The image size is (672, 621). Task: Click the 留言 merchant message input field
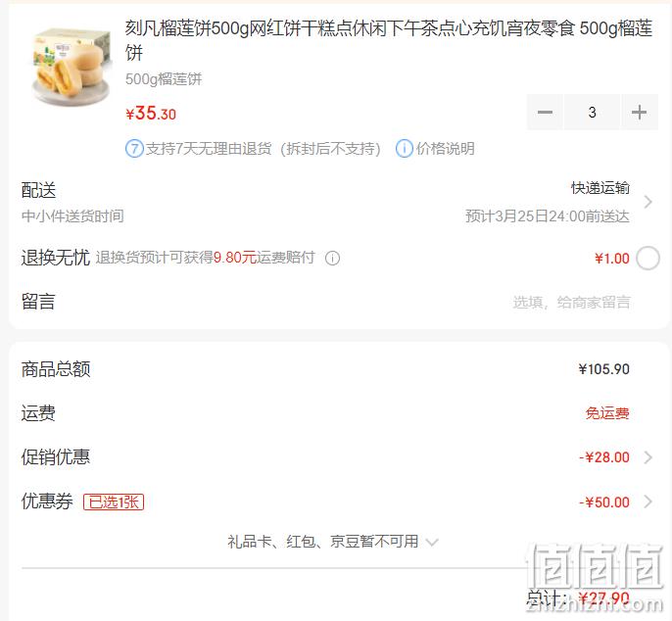coord(572,302)
